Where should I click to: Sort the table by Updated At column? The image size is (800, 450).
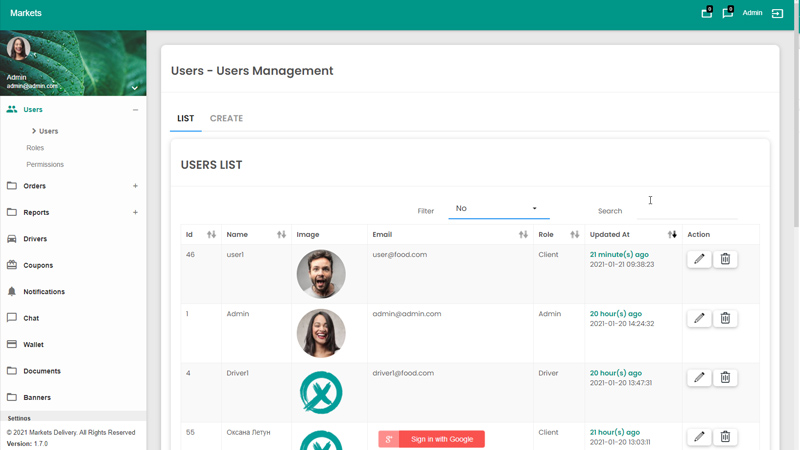[x=672, y=235]
